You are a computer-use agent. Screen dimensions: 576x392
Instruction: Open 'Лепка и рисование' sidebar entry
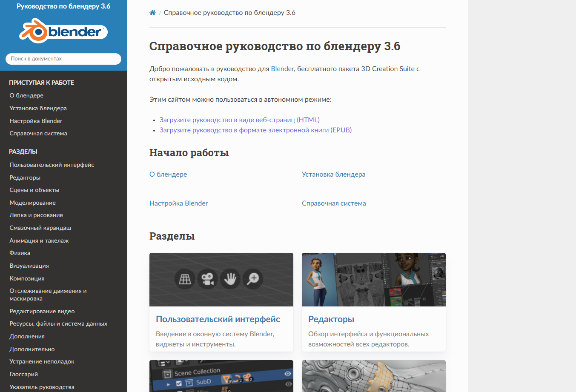pyautogui.click(x=36, y=215)
